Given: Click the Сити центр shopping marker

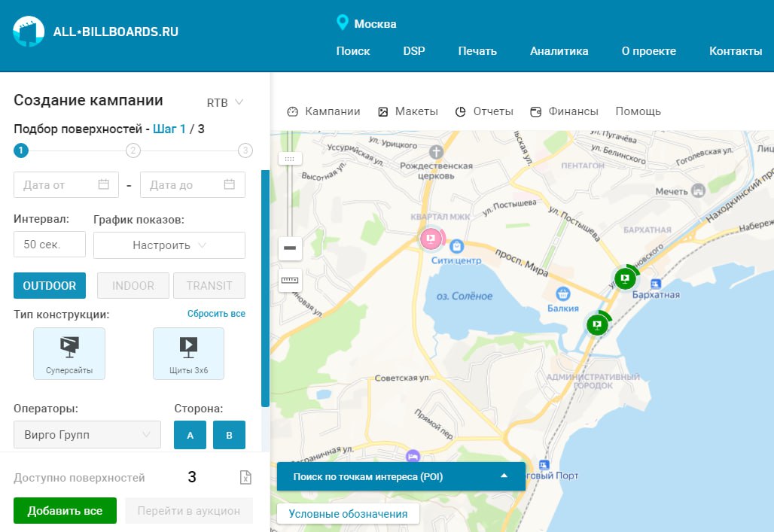Looking at the screenshot, I should point(457,245).
